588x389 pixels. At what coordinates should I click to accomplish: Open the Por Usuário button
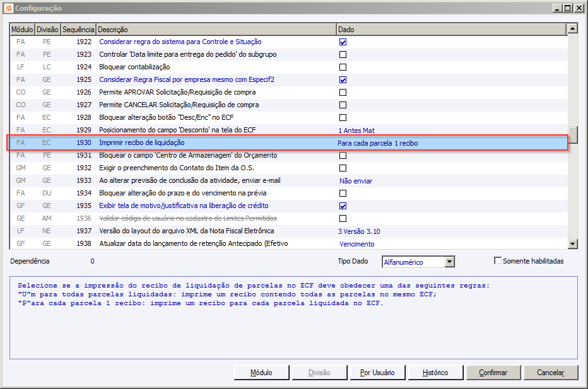[377, 373]
